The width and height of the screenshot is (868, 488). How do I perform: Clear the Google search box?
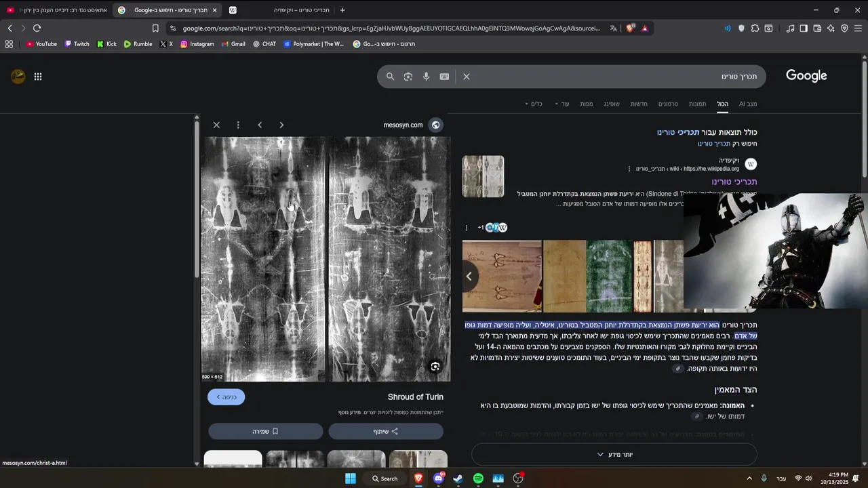pos(467,77)
